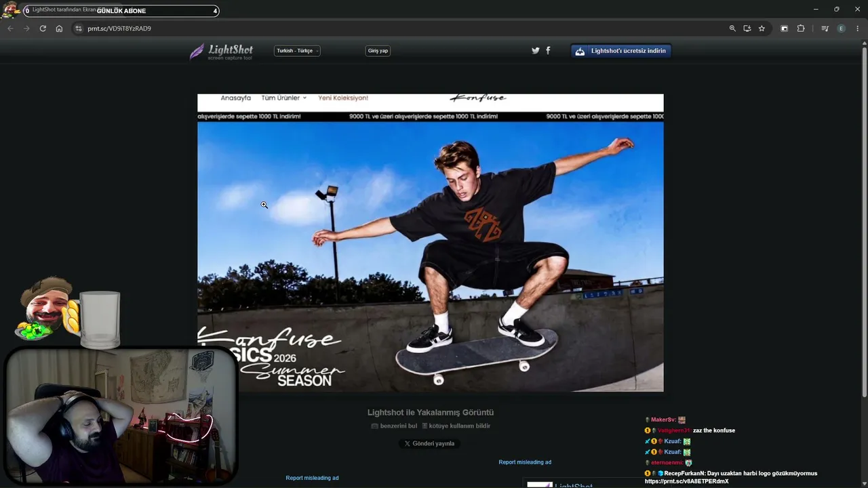The width and height of the screenshot is (868, 488).
Task: Click the https://prnt.sc/v8A8ETPERdmX chat link
Action: (687, 481)
